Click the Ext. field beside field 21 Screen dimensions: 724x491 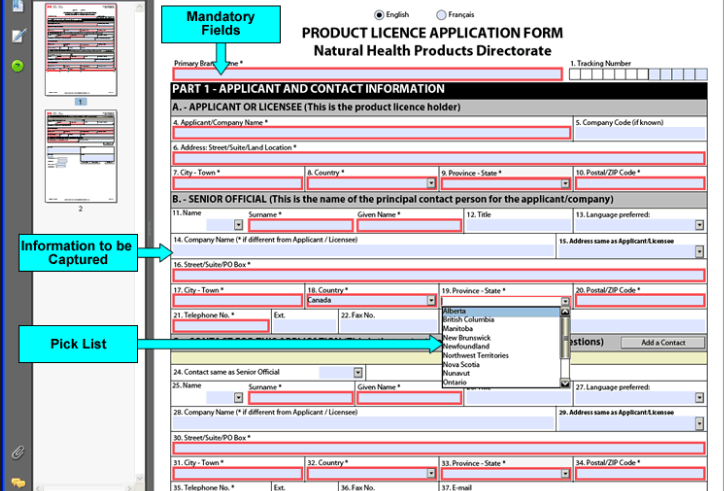[x=304, y=325]
